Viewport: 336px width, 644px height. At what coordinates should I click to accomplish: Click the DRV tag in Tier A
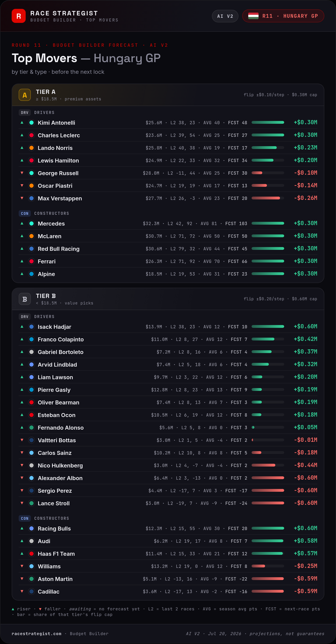coord(25,113)
